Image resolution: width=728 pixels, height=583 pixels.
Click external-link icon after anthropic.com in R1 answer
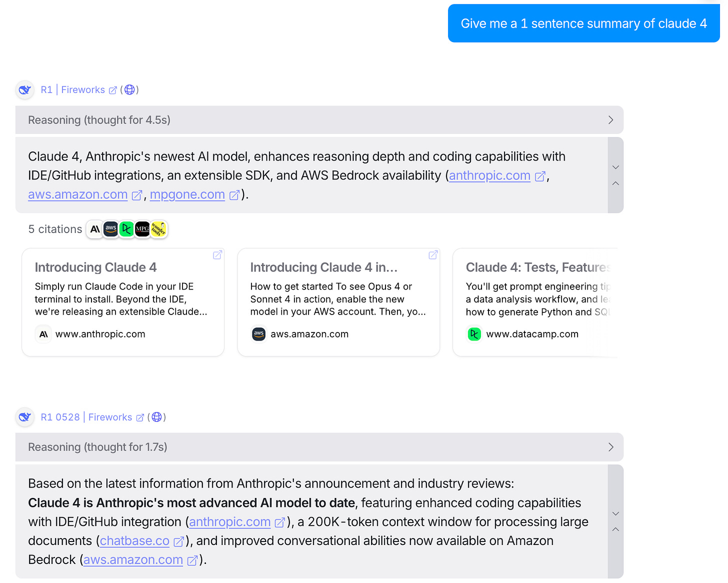pos(540,176)
